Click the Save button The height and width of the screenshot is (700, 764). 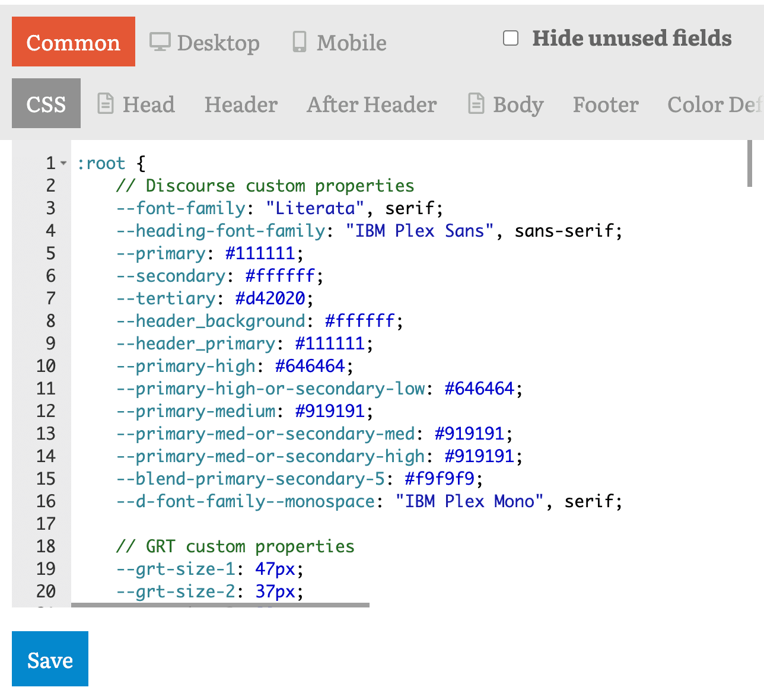50,658
